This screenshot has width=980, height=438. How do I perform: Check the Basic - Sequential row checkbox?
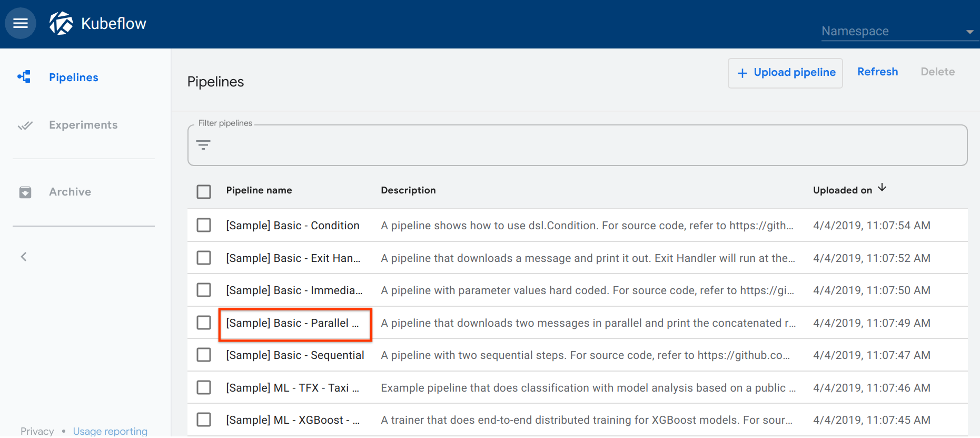click(204, 355)
